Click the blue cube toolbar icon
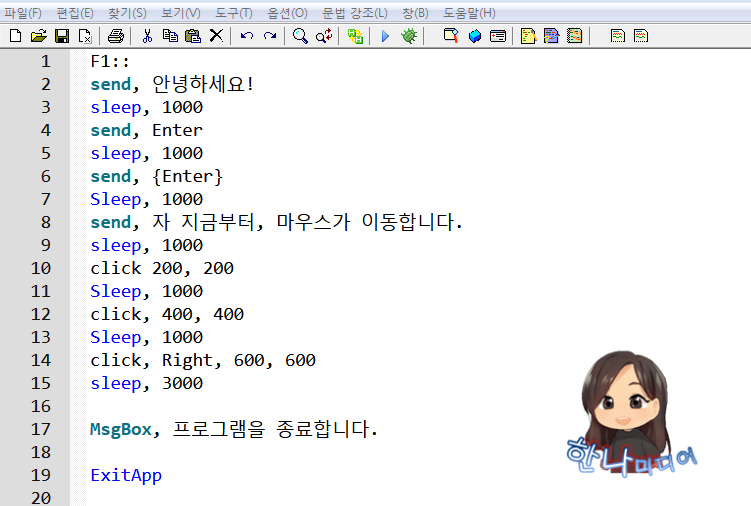Viewport: 751px width, 506px height. (475, 36)
